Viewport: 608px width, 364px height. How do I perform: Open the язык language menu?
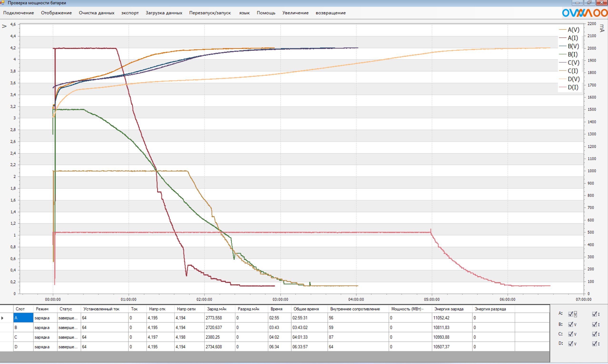pos(244,13)
